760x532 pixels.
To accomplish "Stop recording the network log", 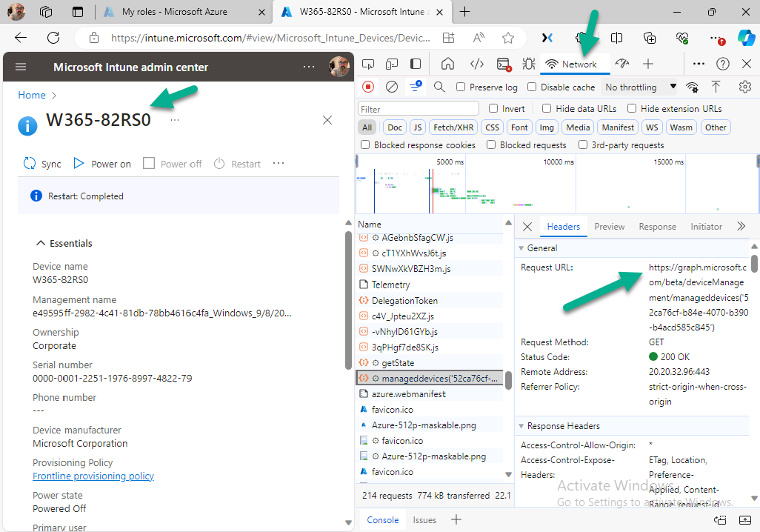I will pos(368,87).
